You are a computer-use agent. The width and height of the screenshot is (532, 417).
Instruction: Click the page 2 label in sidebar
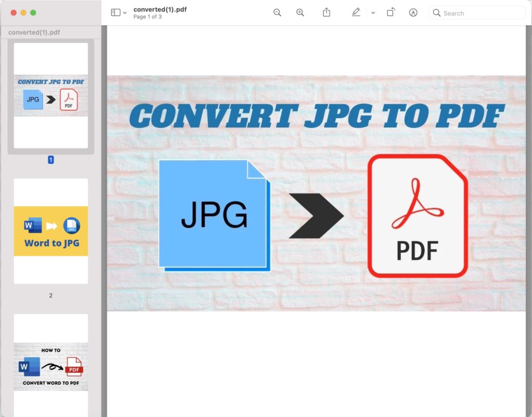51,295
